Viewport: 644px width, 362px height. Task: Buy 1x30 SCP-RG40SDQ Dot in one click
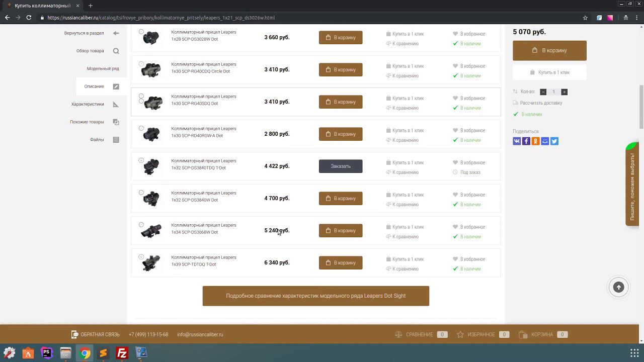pyautogui.click(x=405, y=98)
